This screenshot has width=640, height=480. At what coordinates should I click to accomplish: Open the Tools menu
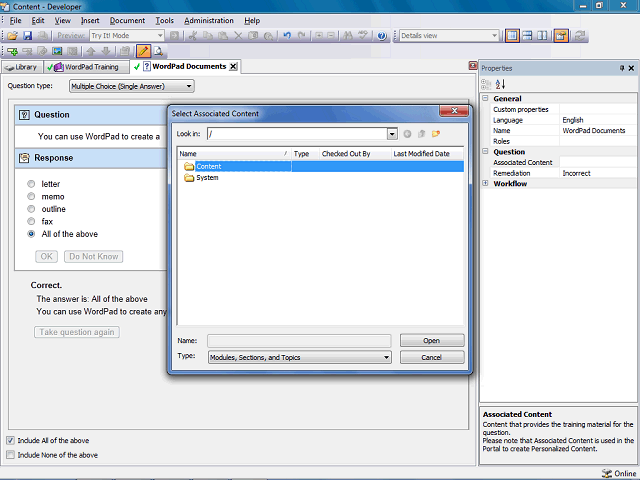[164, 20]
